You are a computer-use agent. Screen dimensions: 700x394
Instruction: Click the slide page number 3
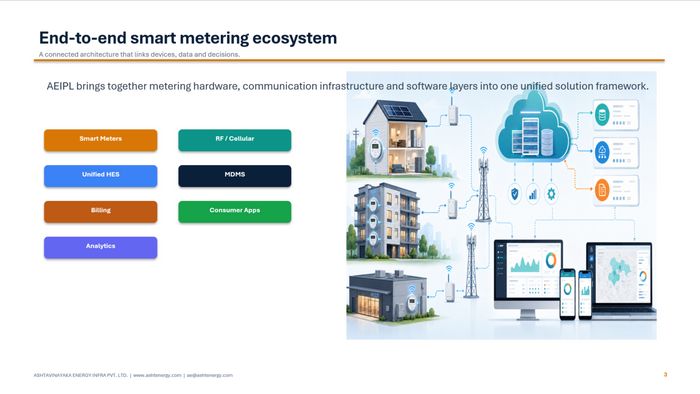pos(665,375)
